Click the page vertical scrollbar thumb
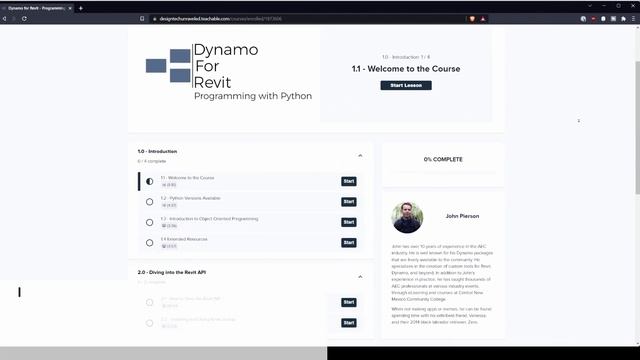This screenshot has height=360, width=640. point(638,127)
